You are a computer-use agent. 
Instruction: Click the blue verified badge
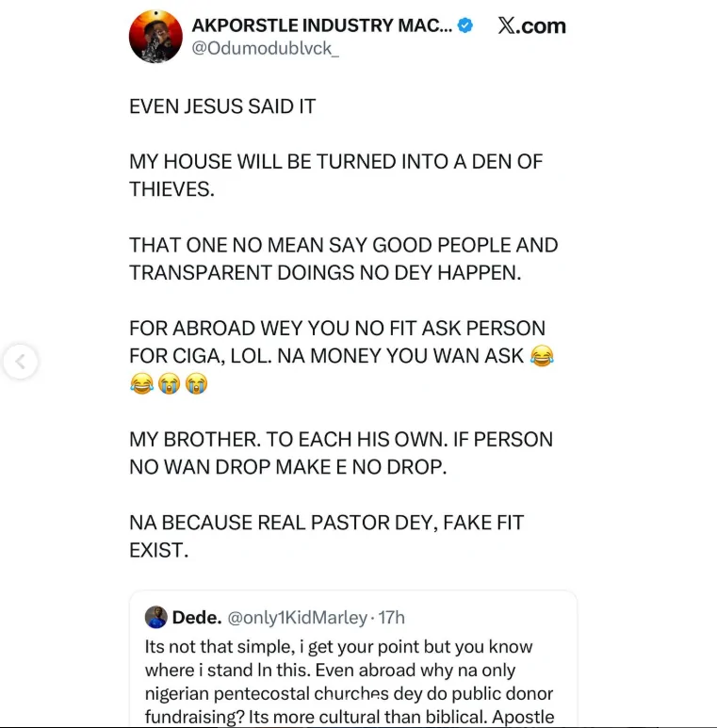(x=466, y=26)
